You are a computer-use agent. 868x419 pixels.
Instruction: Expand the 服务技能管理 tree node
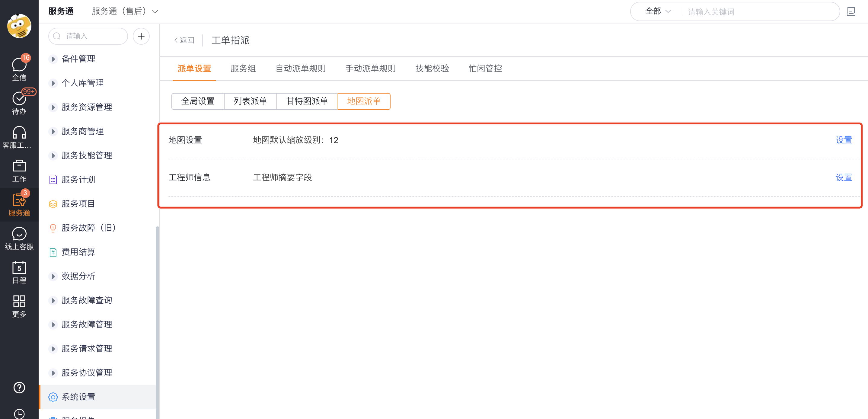(53, 156)
